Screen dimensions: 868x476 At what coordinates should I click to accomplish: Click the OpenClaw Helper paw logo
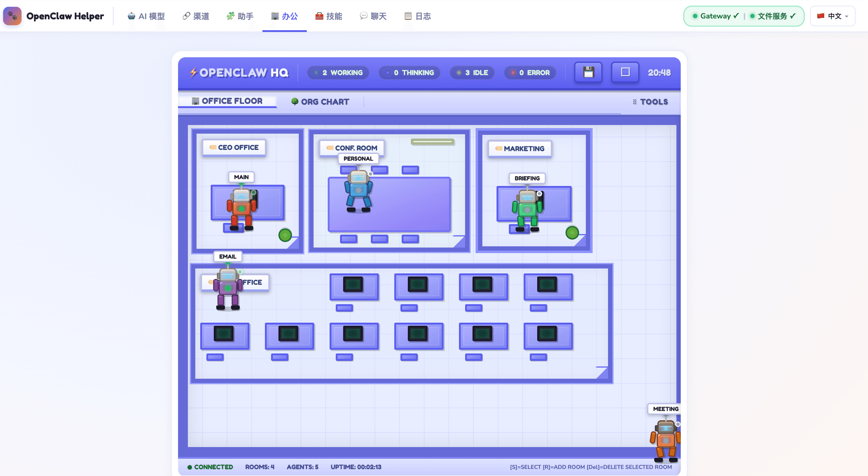(x=12, y=16)
